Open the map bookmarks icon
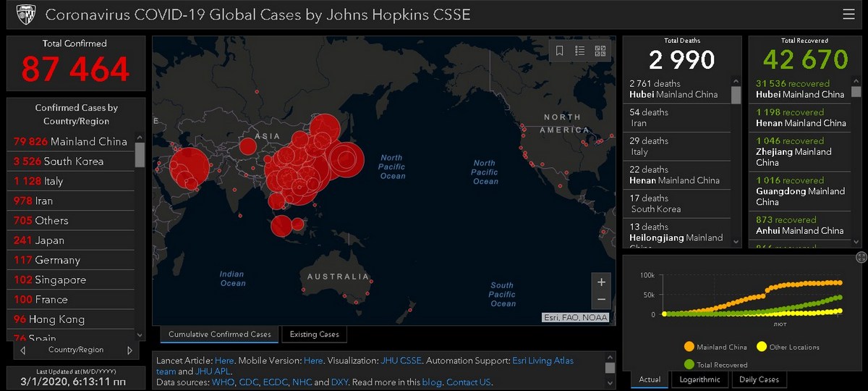 click(560, 51)
